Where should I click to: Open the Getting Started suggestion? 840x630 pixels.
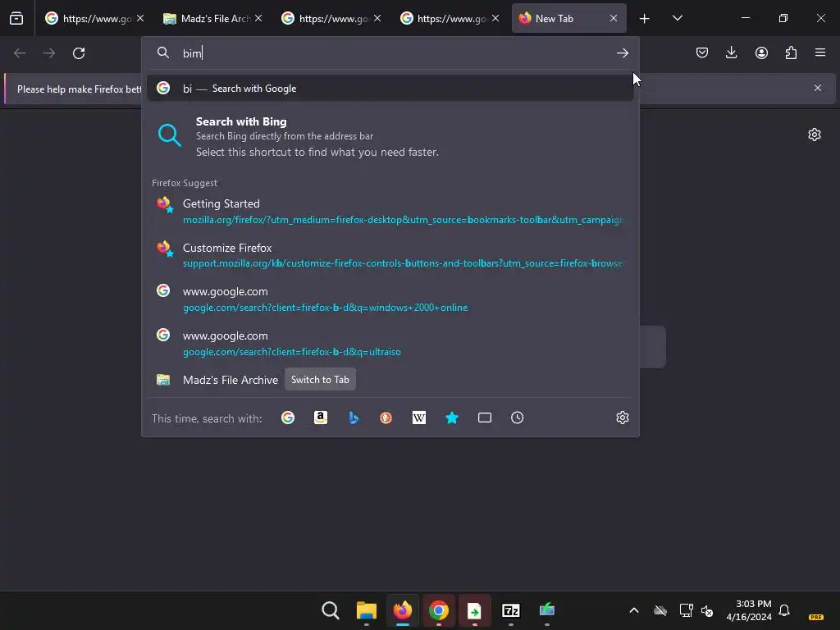pos(390,211)
